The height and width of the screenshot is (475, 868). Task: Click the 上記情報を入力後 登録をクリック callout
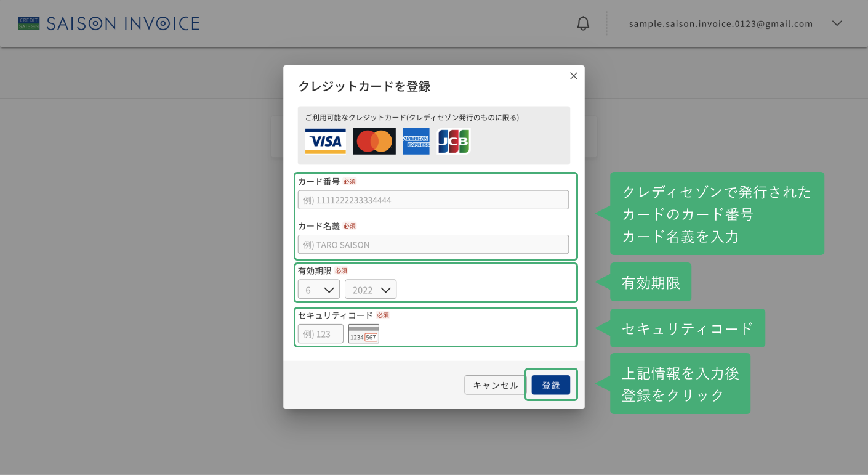point(680,384)
